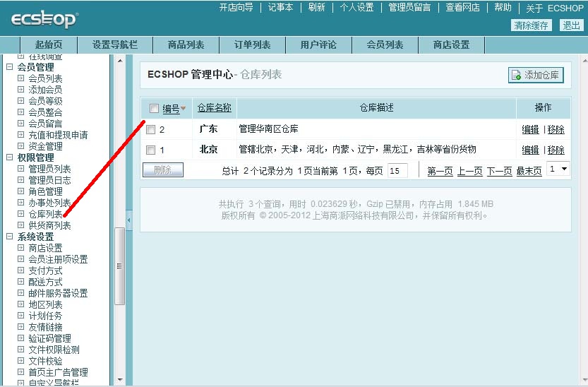Screen dimensions: 588x387
Task: Go to 最末页 last page
Action: coord(529,172)
